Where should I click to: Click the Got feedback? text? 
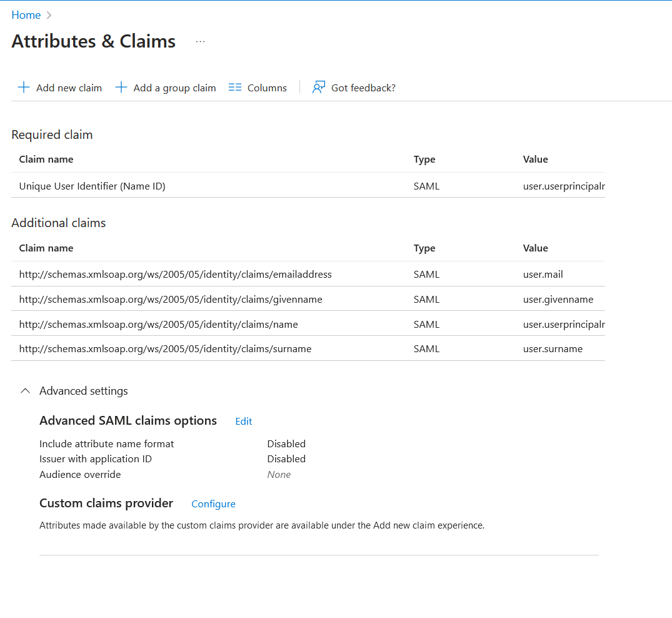[x=363, y=88]
